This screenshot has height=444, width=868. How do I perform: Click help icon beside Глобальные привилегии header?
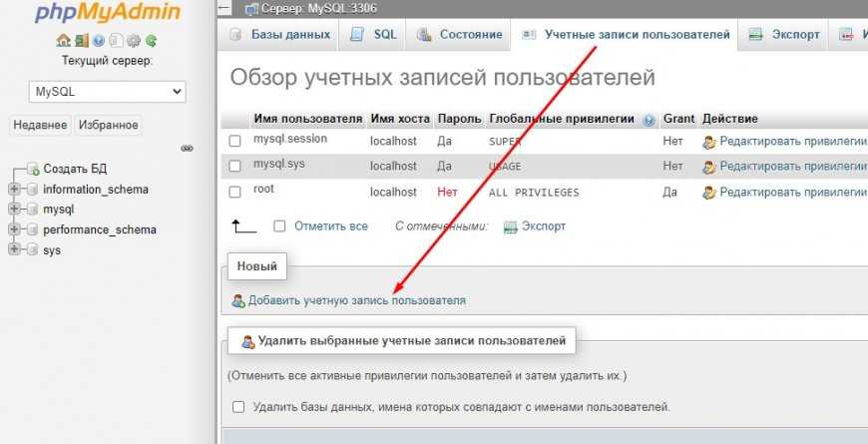650,120
